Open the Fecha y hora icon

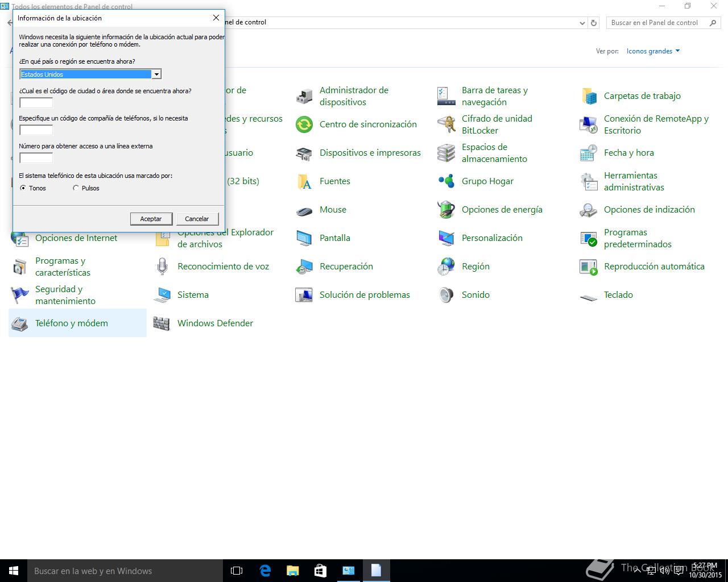coord(589,153)
